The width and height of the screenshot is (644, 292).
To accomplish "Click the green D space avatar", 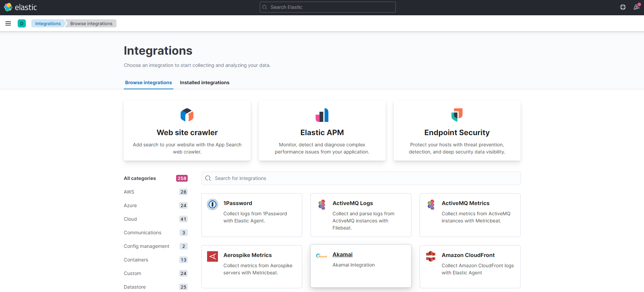I will coord(22,23).
